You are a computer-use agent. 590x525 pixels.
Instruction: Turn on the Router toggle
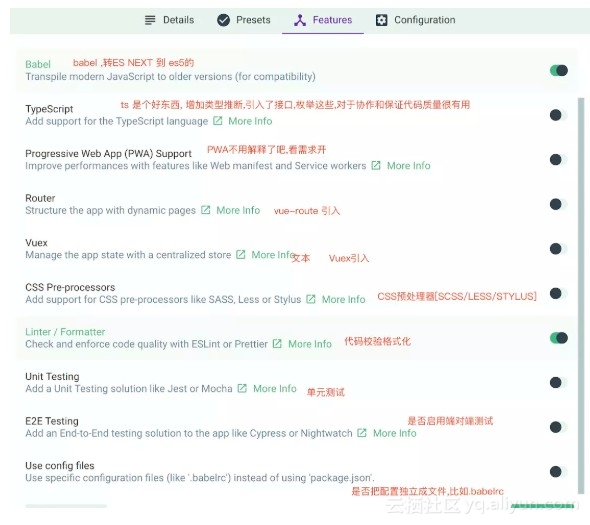pos(559,204)
